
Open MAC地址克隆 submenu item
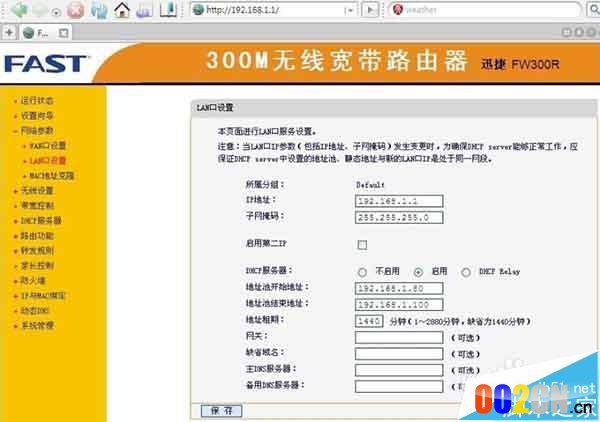tap(52, 176)
